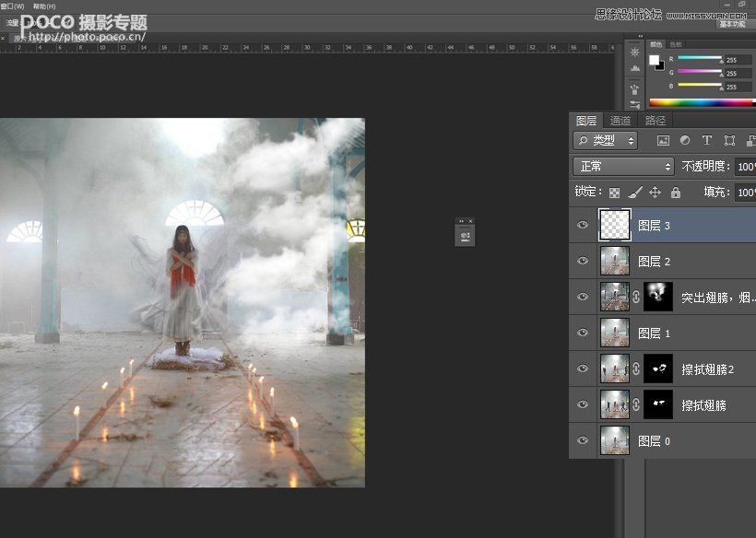Hide the 图层 0 layer
The height and width of the screenshot is (538, 756).
(583, 440)
